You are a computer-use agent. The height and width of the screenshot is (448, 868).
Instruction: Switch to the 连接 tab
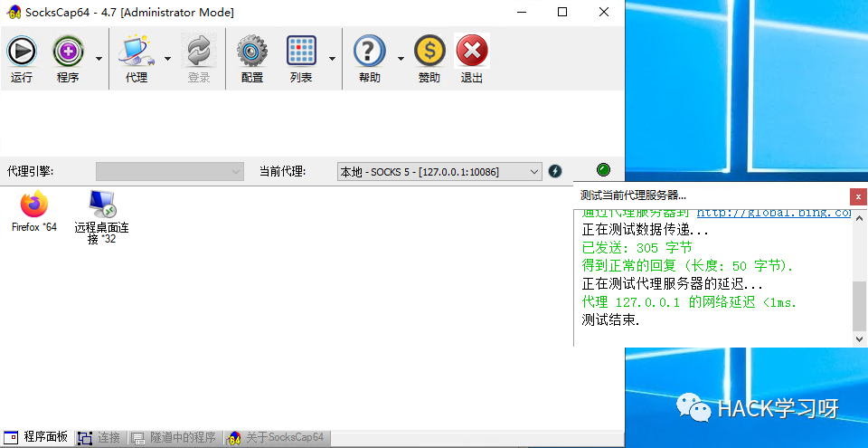[x=99, y=437]
